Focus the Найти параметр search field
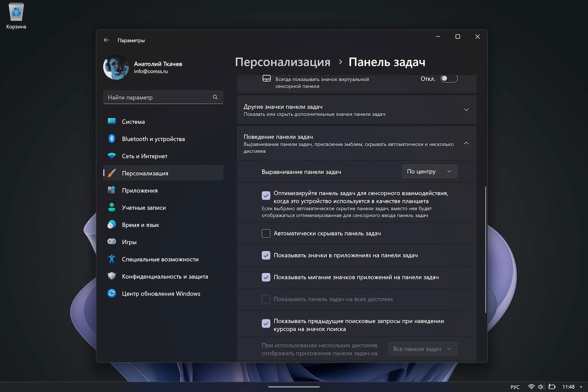The image size is (588, 392). click(x=163, y=97)
